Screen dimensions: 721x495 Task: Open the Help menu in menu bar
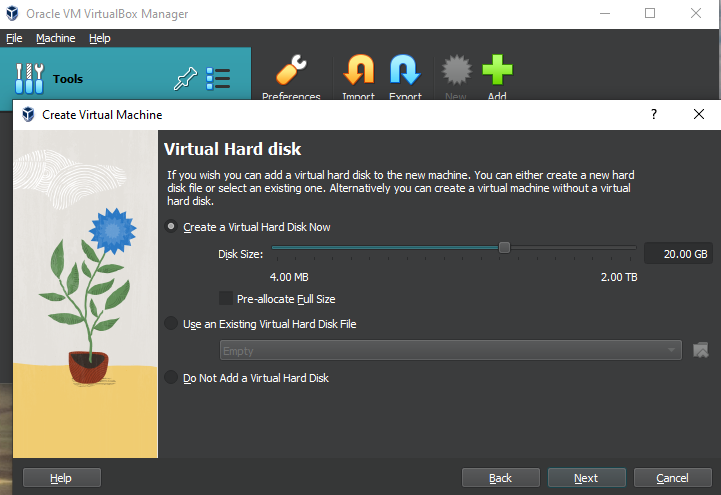tap(100, 38)
